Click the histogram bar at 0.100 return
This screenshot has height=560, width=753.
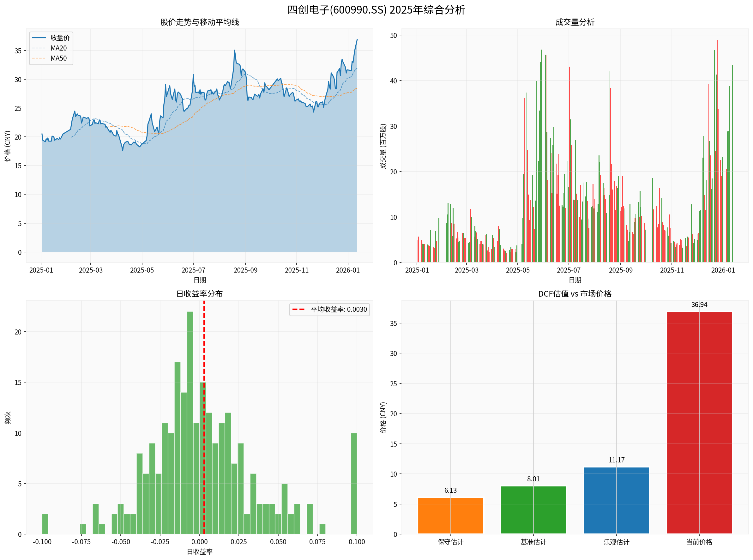[354, 484]
